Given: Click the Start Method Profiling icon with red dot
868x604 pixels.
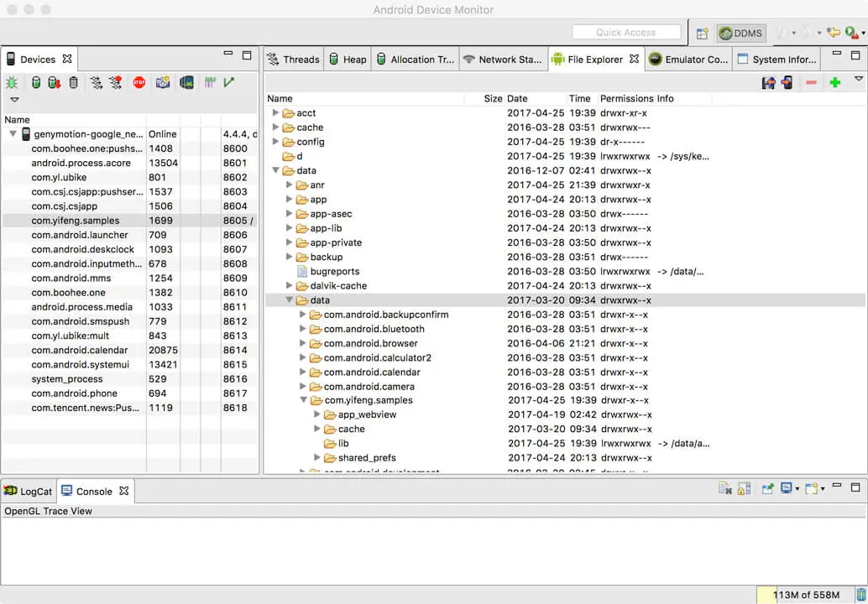Looking at the screenshot, I should (x=115, y=83).
